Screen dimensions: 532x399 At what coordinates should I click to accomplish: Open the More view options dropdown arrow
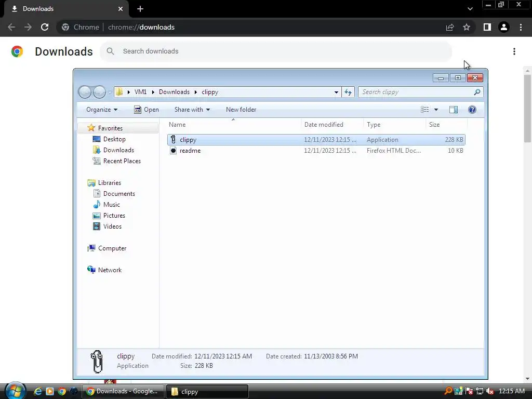(x=436, y=110)
